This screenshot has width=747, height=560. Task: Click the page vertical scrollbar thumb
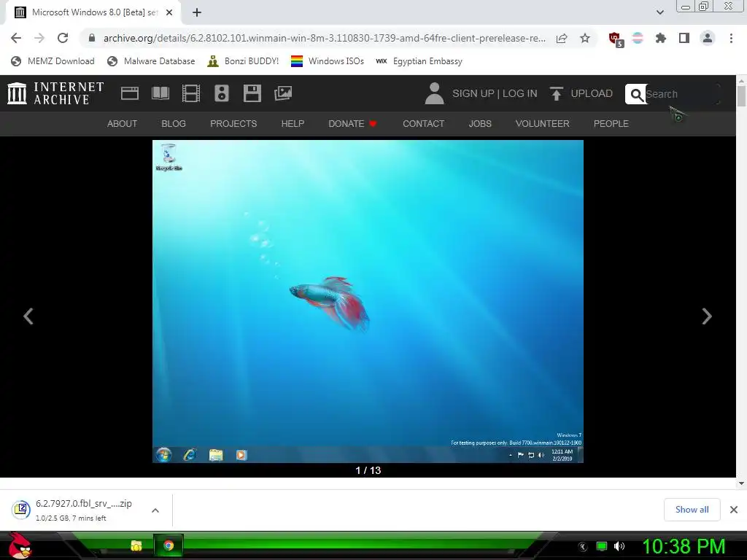pyautogui.click(x=741, y=96)
